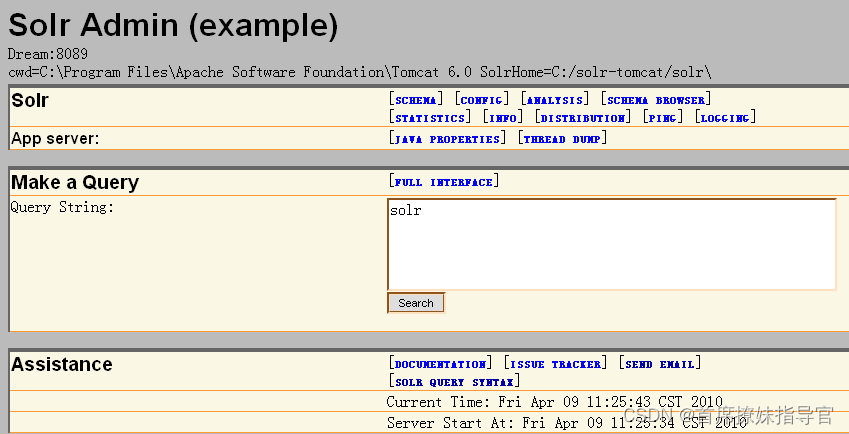The width and height of the screenshot is (849, 434).
Task: Open the INFO link
Action: (x=503, y=118)
